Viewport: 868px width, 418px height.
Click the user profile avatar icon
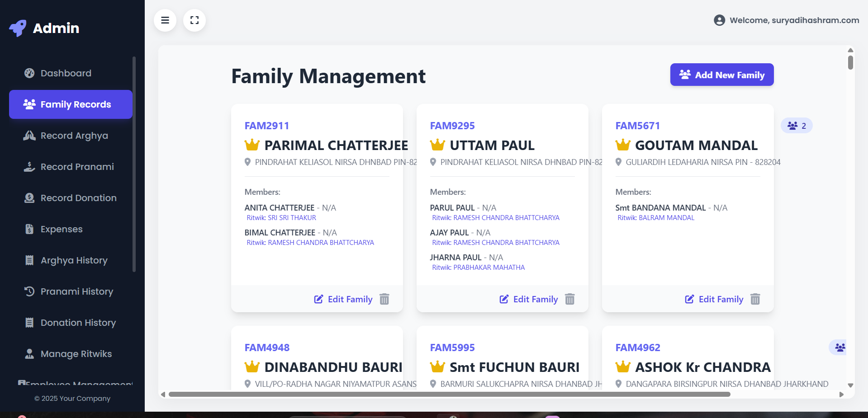(x=719, y=20)
